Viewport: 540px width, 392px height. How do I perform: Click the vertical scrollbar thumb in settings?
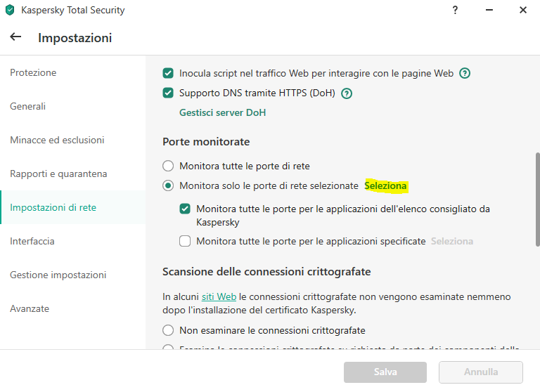click(x=537, y=199)
